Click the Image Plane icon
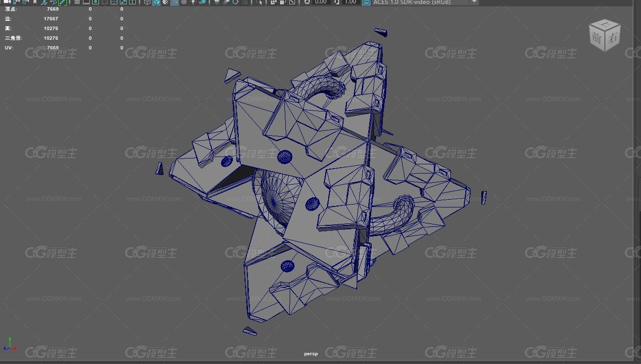The height and width of the screenshot is (364, 641). pyautogui.click(x=44, y=2)
